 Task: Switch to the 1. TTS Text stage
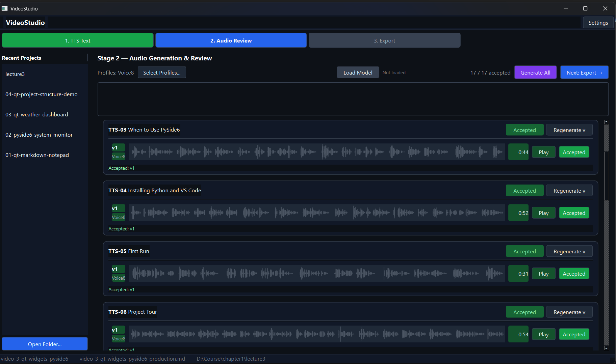click(78, 40)
